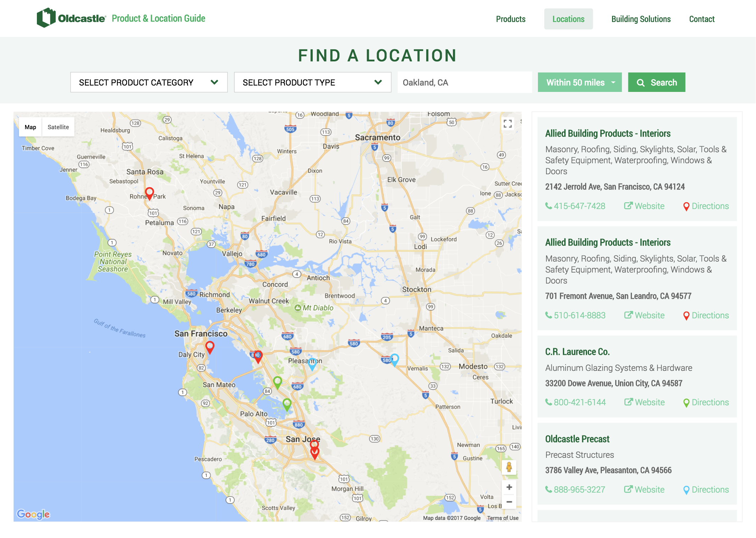Click blue map pin west of Modesto
Screen dimensions: 756x538
pos(395,360)
